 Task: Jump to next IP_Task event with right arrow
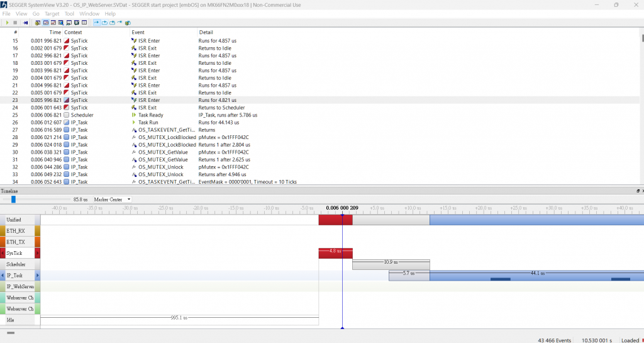tap(37, 276)
